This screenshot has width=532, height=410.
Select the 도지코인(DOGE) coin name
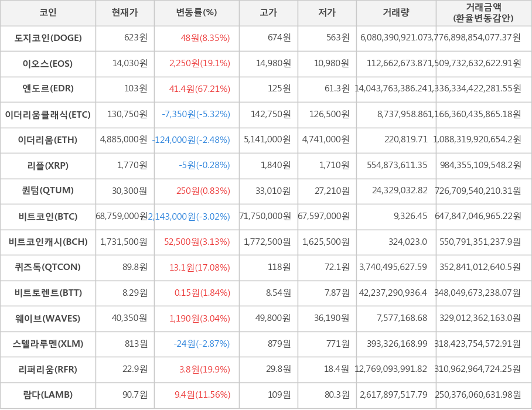[48, 38]
